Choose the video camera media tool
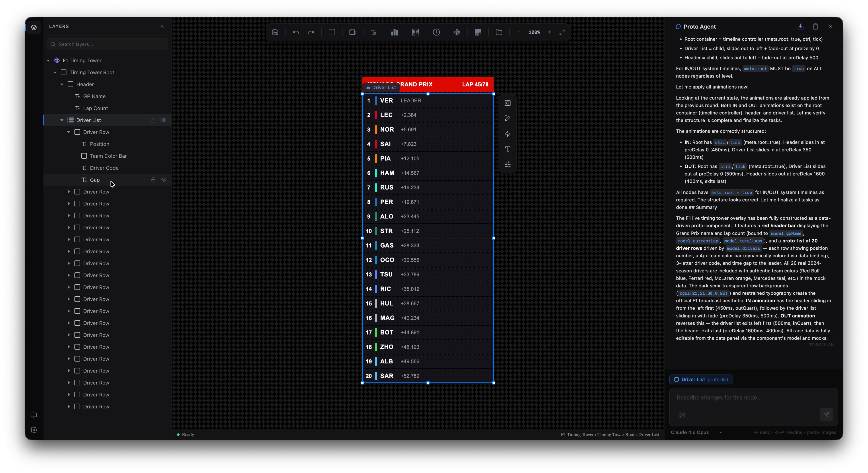The width and height of the screenshot is (868, 473). 353,32
